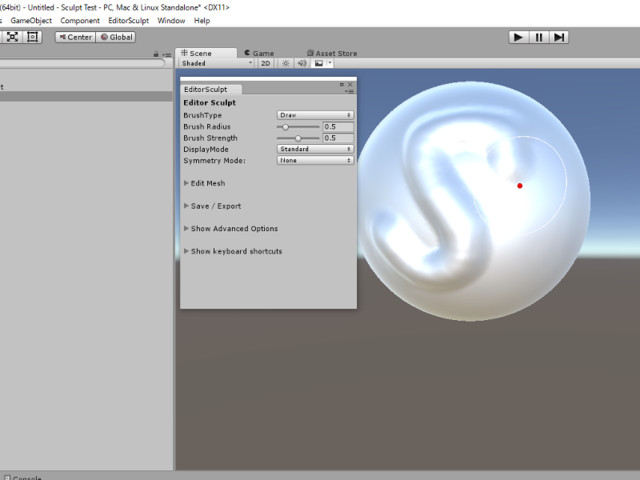Viewport: 640px width, 480px height.
Task: Switch to the Asset Store tab
Action: click(x=332, y=53)
